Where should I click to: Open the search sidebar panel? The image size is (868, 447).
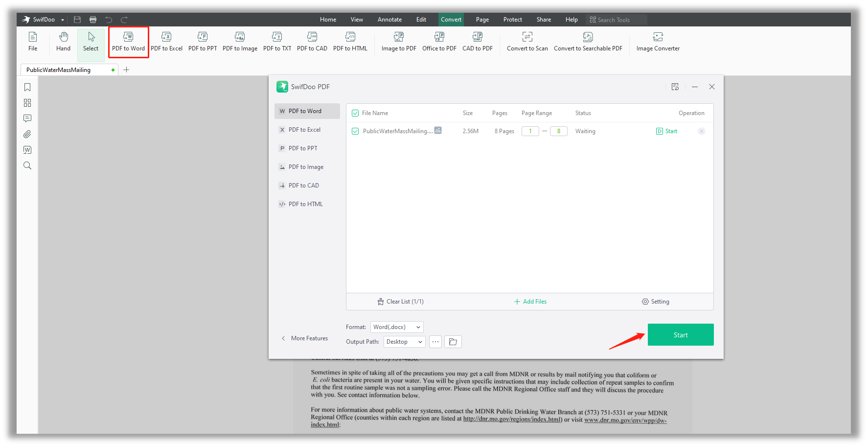27,165
